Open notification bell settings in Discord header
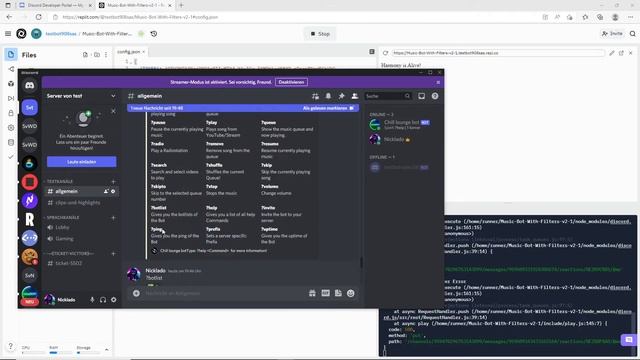This screenshot has height=360, width=640. pos(328,96)
